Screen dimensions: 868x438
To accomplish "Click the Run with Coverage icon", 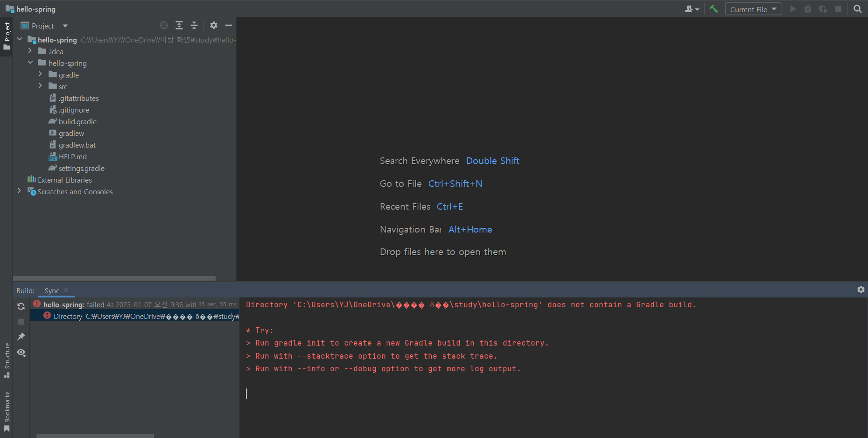I will click(823, 9).
